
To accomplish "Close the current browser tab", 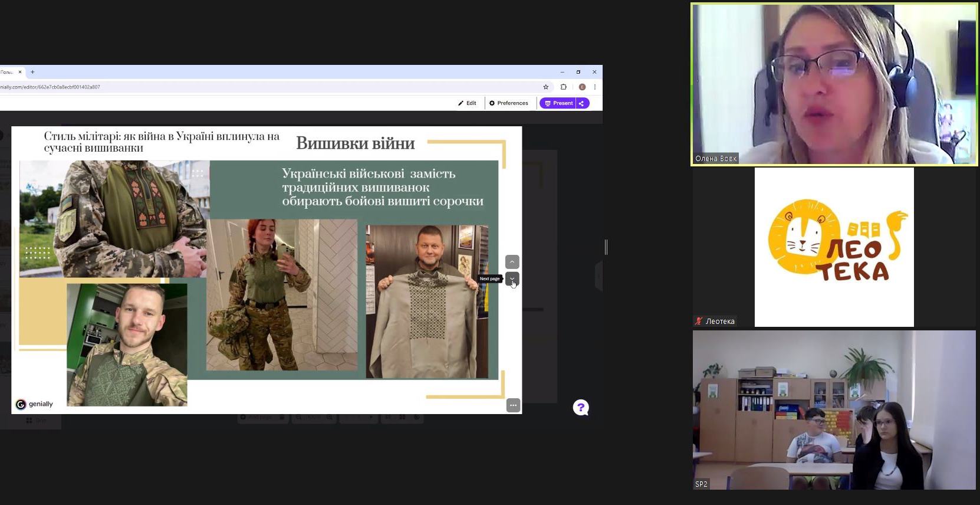I will pos(19,72).
